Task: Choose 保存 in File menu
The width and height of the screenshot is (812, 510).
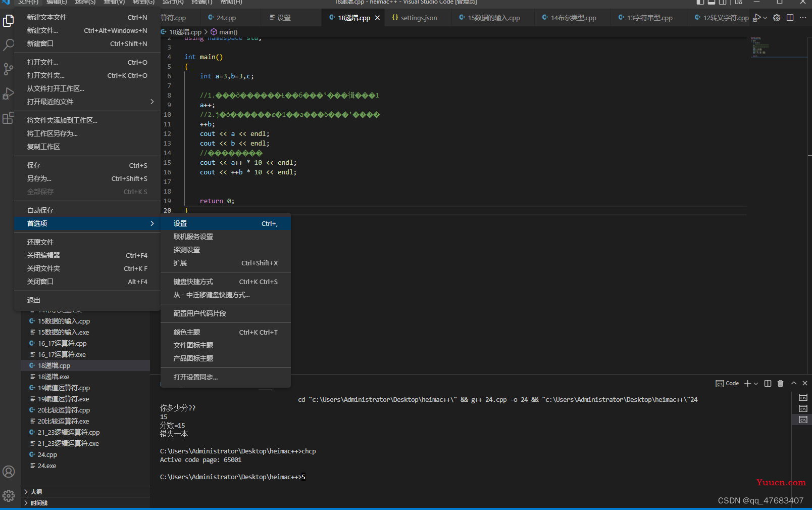Action: 87,165
